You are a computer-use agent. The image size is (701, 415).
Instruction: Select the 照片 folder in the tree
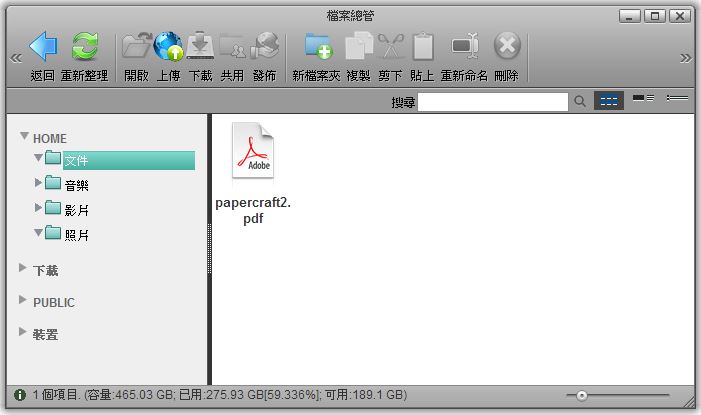[77, 235]
